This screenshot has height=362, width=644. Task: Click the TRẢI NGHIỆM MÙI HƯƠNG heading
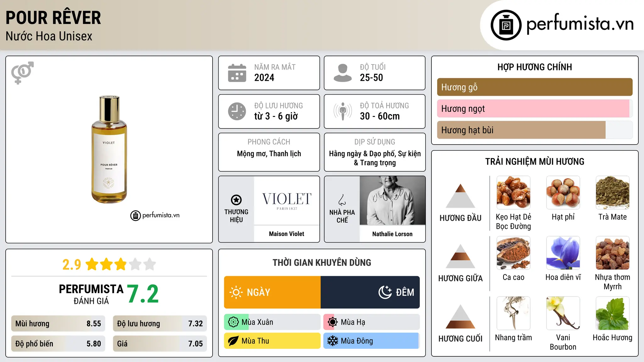point(535,162)
